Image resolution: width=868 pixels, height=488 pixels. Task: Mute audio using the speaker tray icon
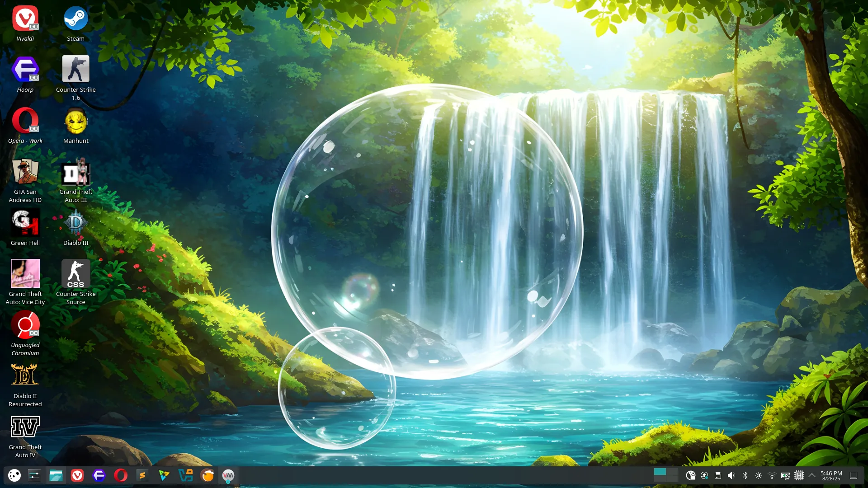coord(731,475)
